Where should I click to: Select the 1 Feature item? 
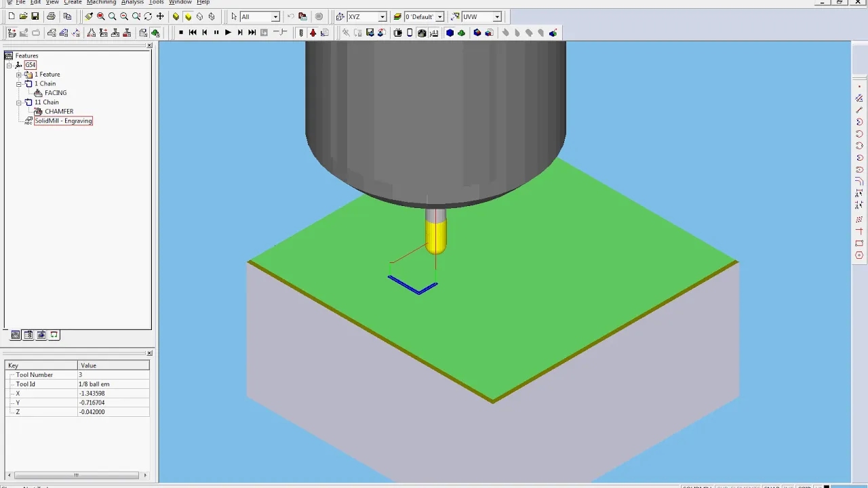click(47, 75)
